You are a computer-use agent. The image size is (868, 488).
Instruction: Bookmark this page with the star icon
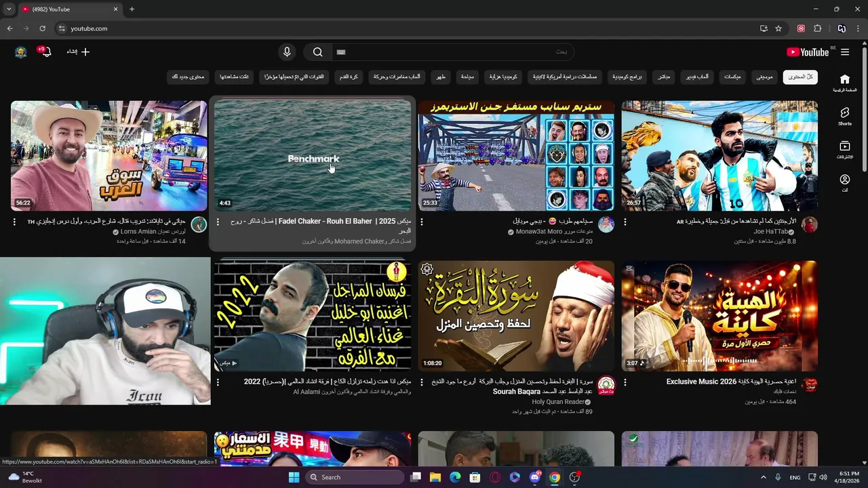[x=778, y=28]
